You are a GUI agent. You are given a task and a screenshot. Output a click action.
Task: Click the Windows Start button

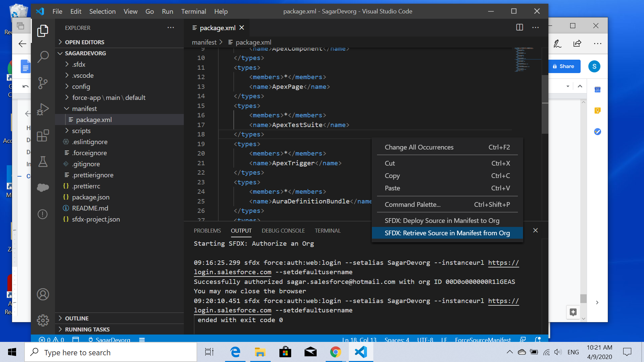point(12,352)
